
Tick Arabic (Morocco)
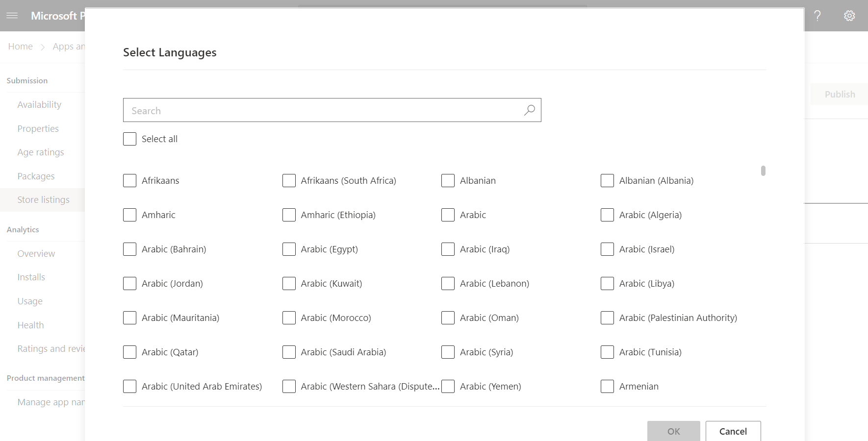pyautogui.click(x=289, y=318)
